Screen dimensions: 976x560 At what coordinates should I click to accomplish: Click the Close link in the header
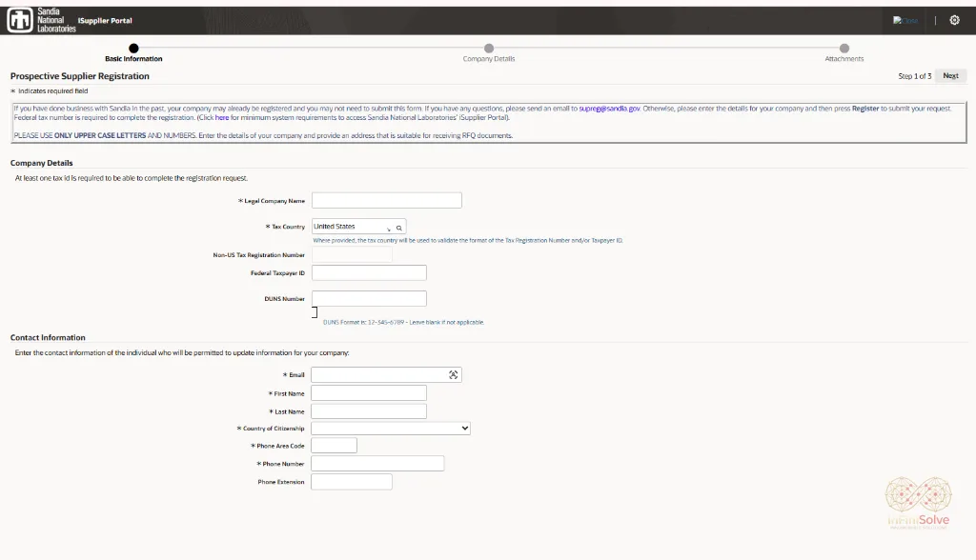[x=905, y=21]
